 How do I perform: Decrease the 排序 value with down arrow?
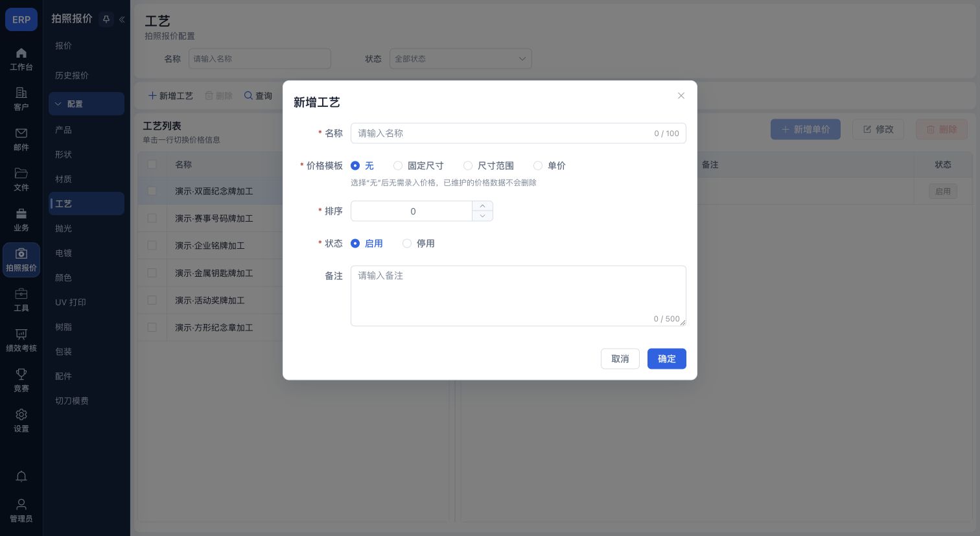482,216
